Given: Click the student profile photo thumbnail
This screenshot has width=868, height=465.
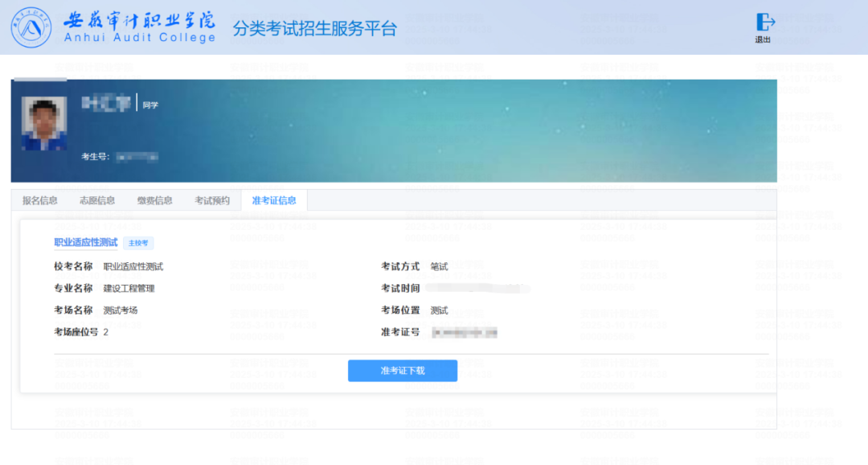Looking at the screenshot, I should click(x=44, y=123).
